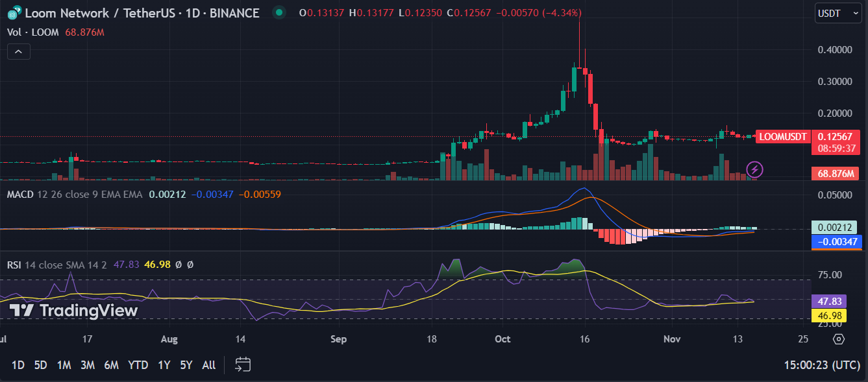
Task: Open chart settings gear icon at bottom right
Action: click(x=838, y=339)
